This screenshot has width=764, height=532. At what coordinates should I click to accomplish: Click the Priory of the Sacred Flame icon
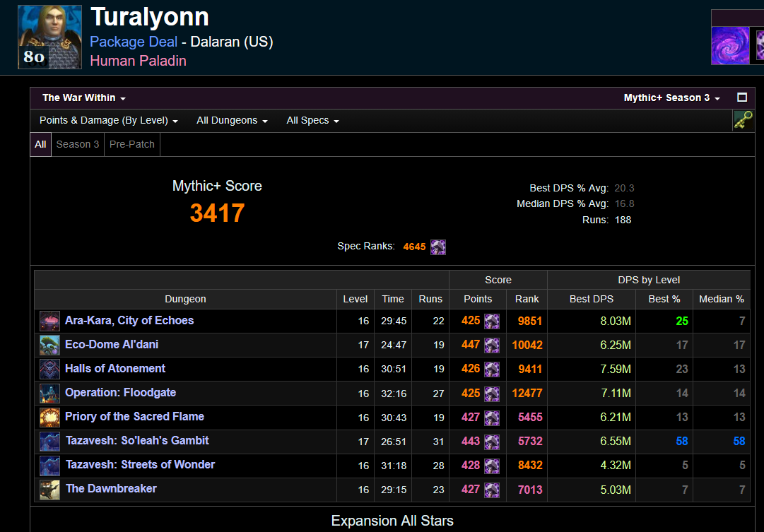(x=49, y=417)
